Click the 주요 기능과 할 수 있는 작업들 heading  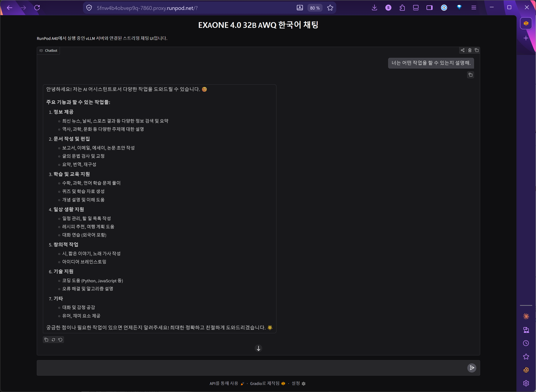[78, 102]
